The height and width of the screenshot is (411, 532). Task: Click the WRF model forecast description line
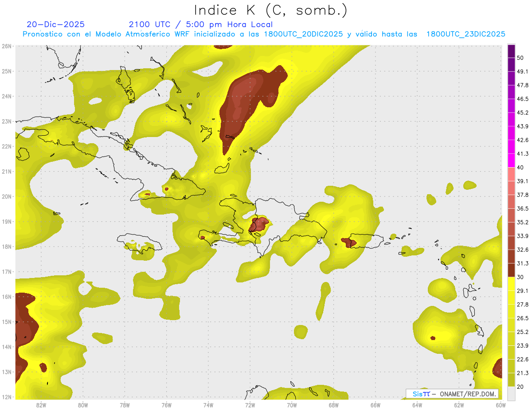coord(264,34)
